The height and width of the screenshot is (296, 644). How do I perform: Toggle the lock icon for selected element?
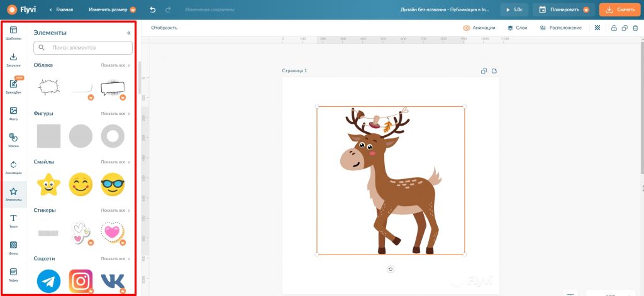(614, 28)
